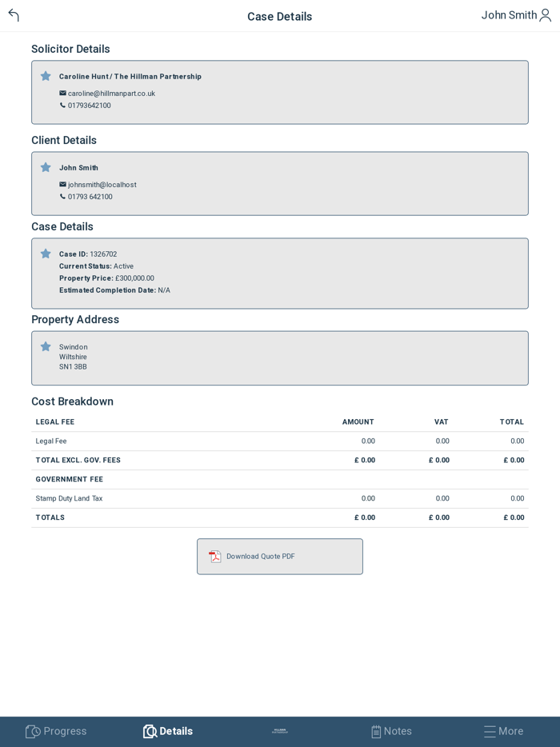Tap the back arrow icon
560x747 pixels.
pos(14,15)
